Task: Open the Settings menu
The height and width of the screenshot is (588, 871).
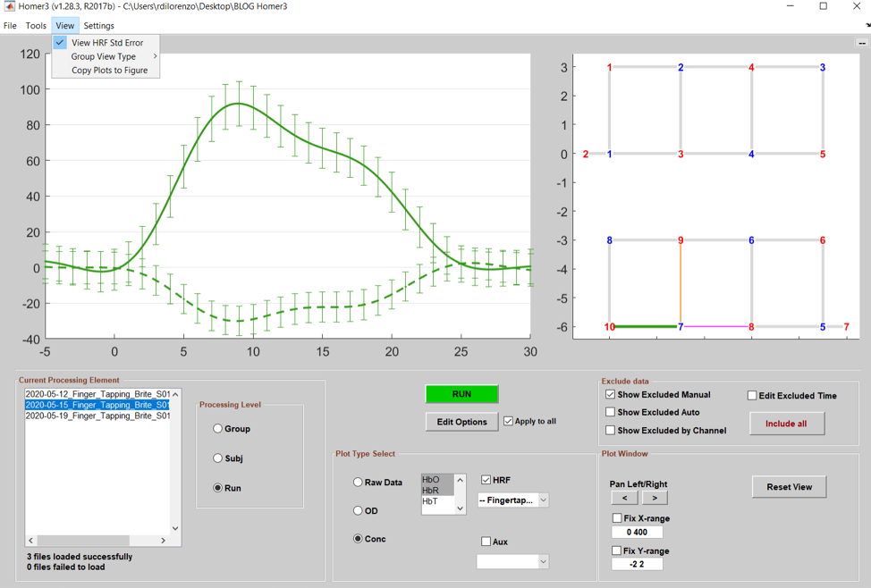Action: pos(98,25)
